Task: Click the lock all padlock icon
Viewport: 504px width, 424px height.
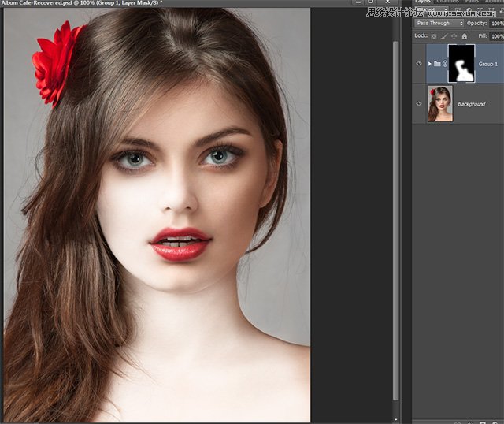Action: pos(464,36)
